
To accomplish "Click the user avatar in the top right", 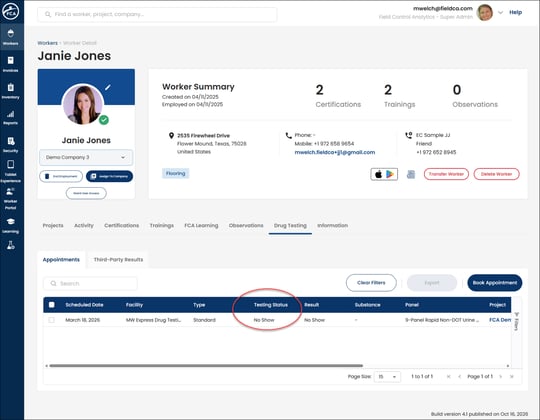I will pyautogui.click(x=485, y=13).
